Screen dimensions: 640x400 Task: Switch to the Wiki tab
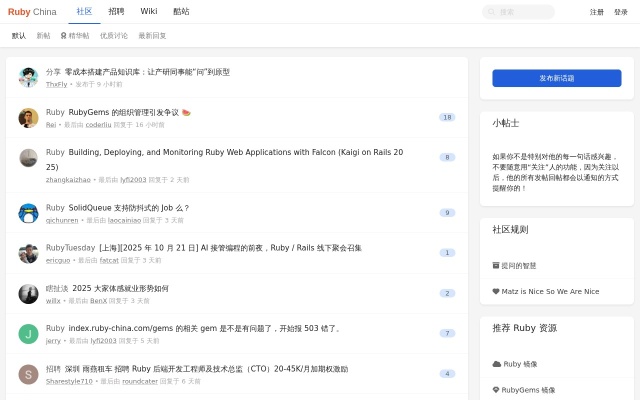pos(149,12)
